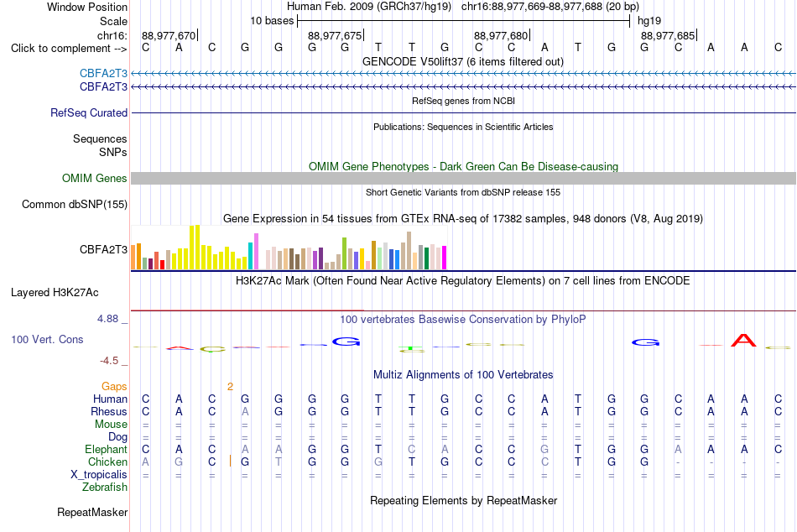Click the Human species label

click(110, 399)
